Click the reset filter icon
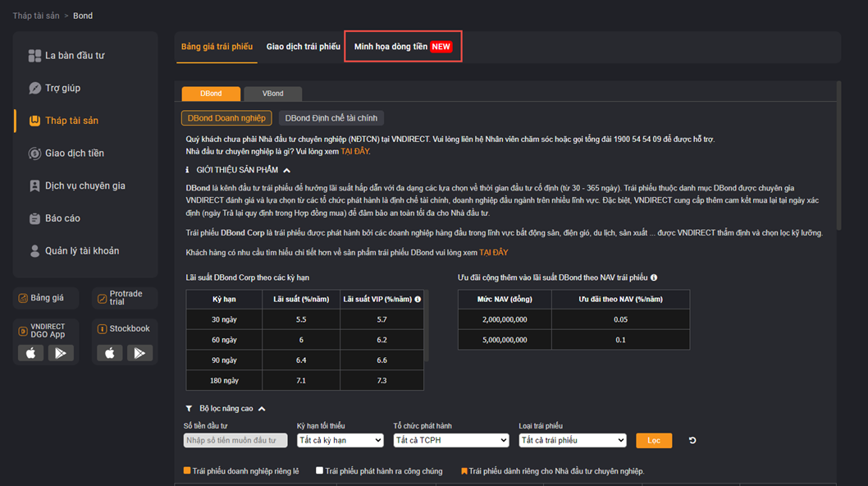The height and width of the screenshot is (486, 868). point(692,441)
